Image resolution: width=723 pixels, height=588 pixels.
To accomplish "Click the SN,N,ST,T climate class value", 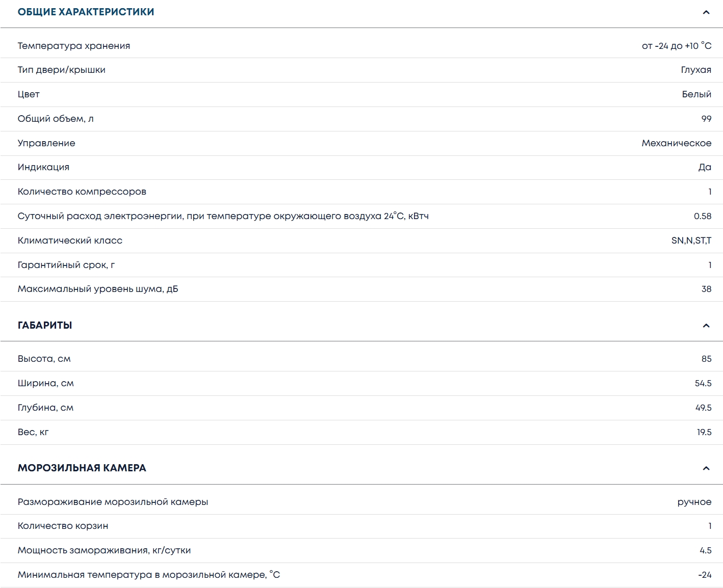I will (x=691, y=240).
